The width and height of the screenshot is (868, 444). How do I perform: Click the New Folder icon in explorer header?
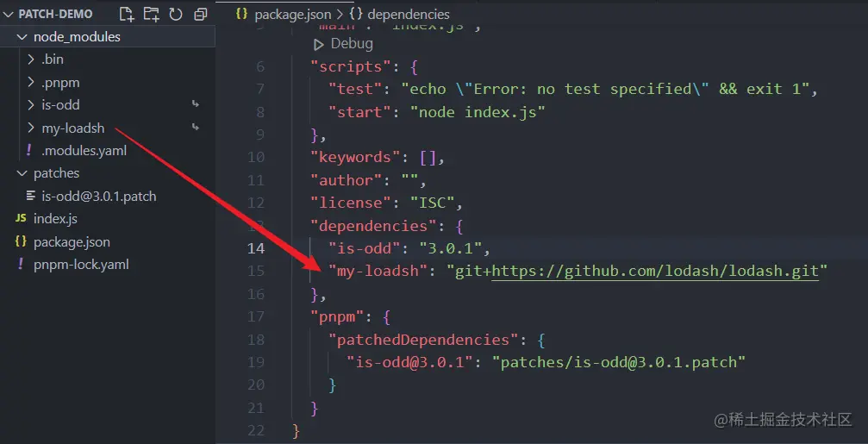[151, 14]
